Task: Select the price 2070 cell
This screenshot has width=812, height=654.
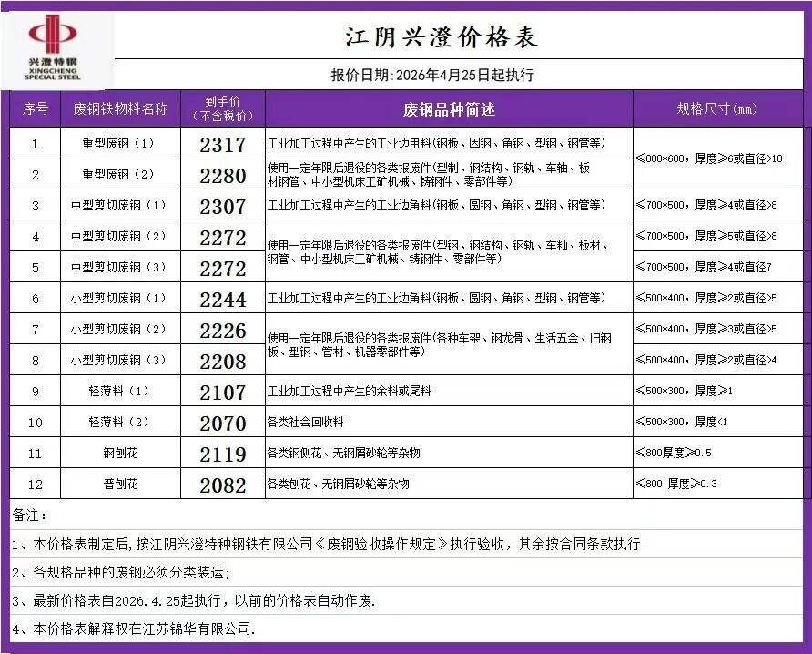Action: tap(223, 424)
